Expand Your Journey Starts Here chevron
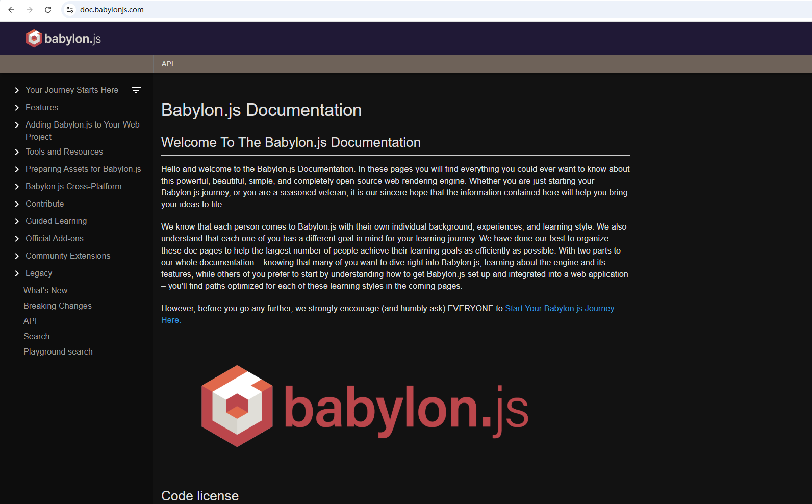The height and width of the screenshot is (504, 812). (x=17, y=90)
